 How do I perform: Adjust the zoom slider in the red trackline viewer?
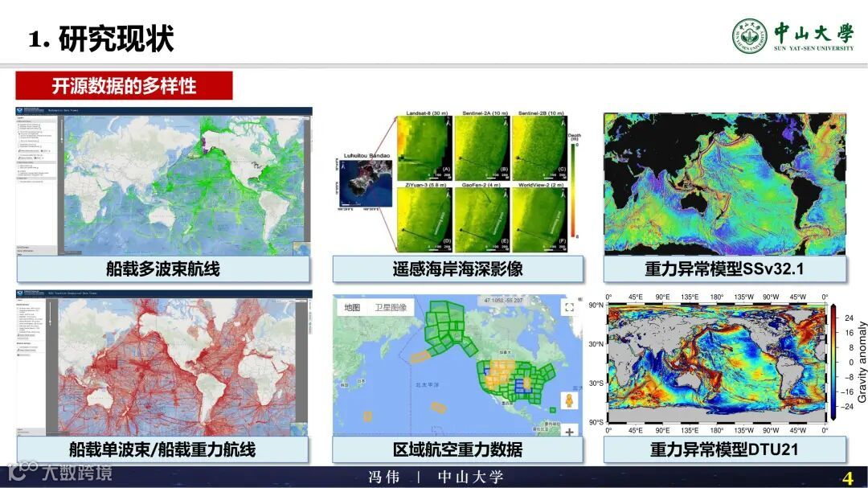click(x=51, y=313)
